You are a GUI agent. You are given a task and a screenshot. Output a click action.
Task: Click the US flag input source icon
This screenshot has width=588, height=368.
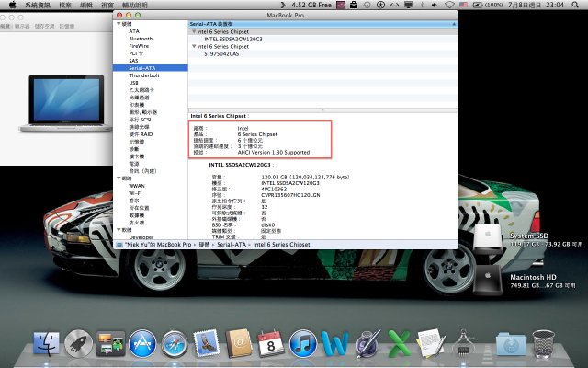(x=463, y=5)
